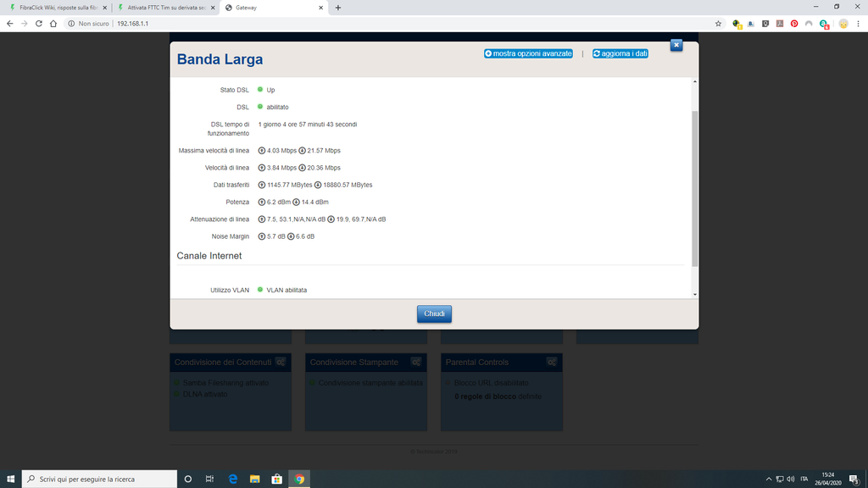Image resolution: width=868 pixels, height=488 pixels.
Task: Open the Windows Start menu
Action: (x=10, y=480)
